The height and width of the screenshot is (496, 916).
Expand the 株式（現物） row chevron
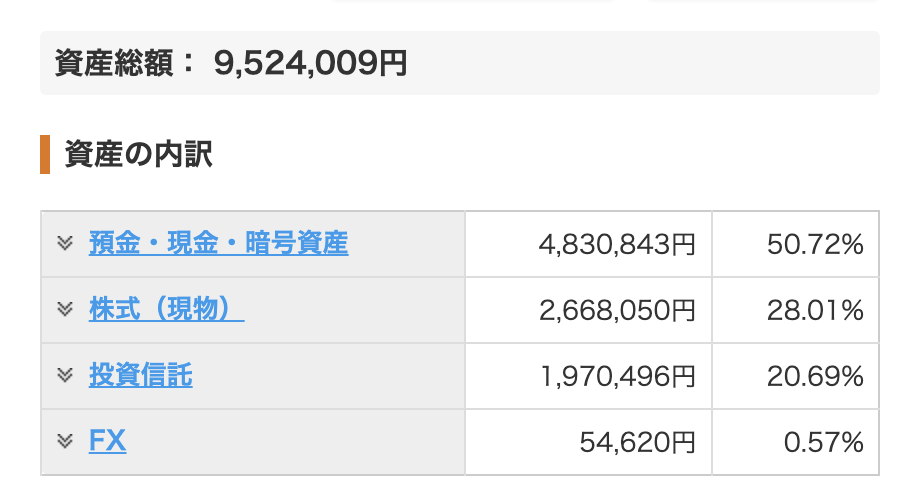(65, 309)
